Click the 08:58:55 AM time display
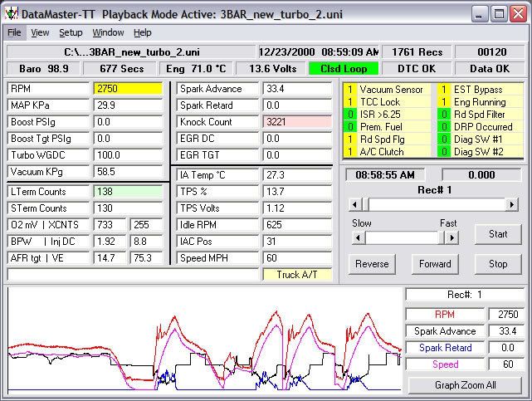Viewport: 532px width, 401px height. [x=385, y=175]
